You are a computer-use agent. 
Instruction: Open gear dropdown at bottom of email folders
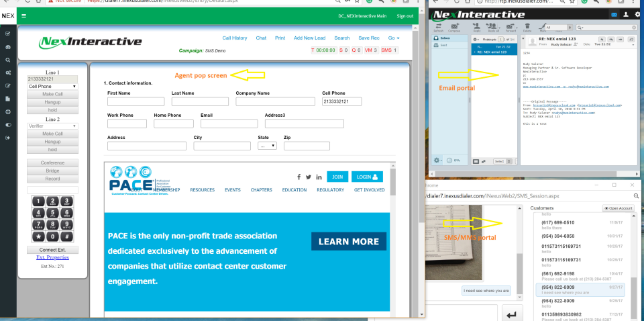coord(438,160)
